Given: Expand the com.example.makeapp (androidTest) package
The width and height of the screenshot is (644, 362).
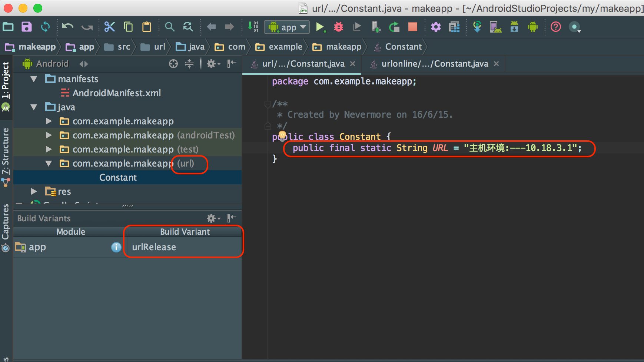Looking at the screenshot, I should tap(49, 135).
